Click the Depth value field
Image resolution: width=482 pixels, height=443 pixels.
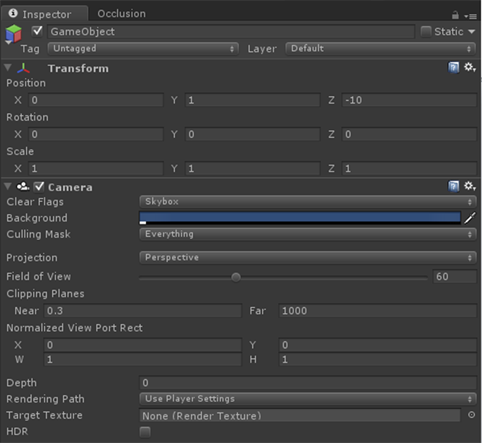[308, 383]
